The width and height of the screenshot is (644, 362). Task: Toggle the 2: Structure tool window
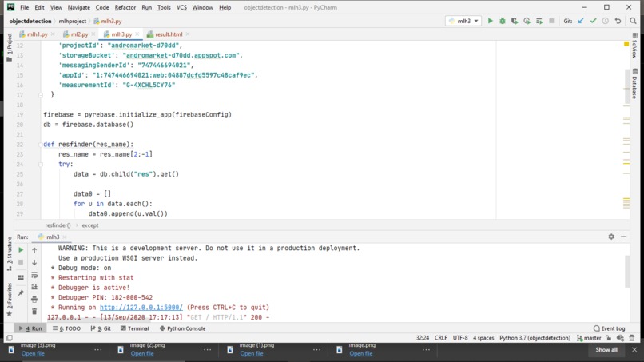click(10, 253)
